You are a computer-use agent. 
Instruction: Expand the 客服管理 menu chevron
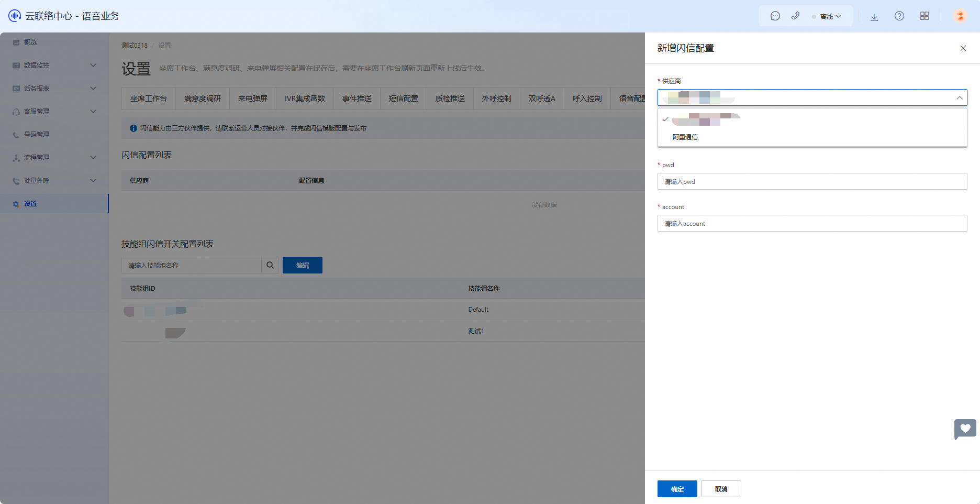[x=93, y=111]
